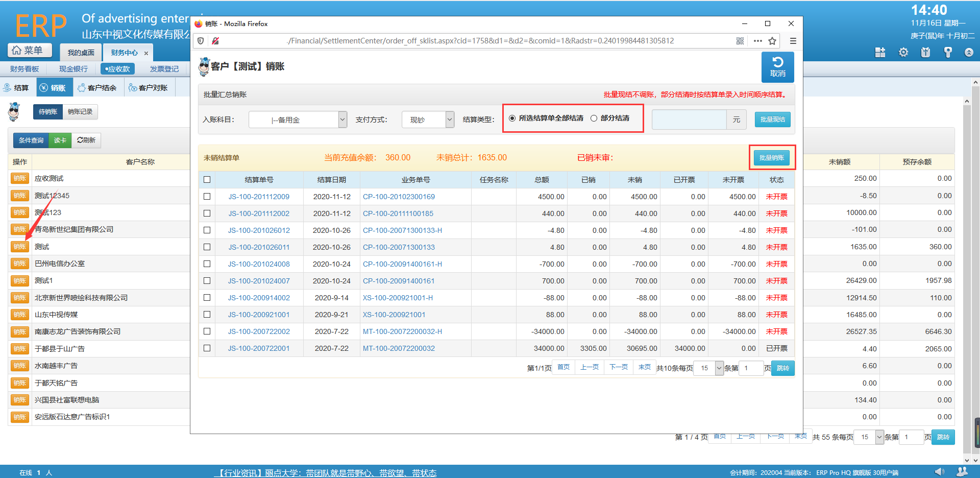Check the row JS-100-201024008
Viewport: 980px width, 478px height.
point(207,264)
